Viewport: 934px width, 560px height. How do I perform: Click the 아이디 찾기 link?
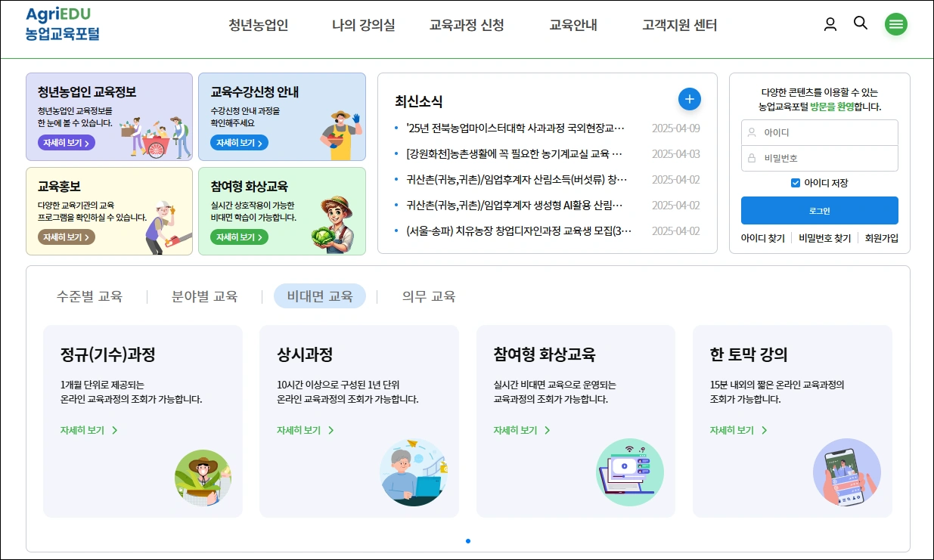coord(764,237)
